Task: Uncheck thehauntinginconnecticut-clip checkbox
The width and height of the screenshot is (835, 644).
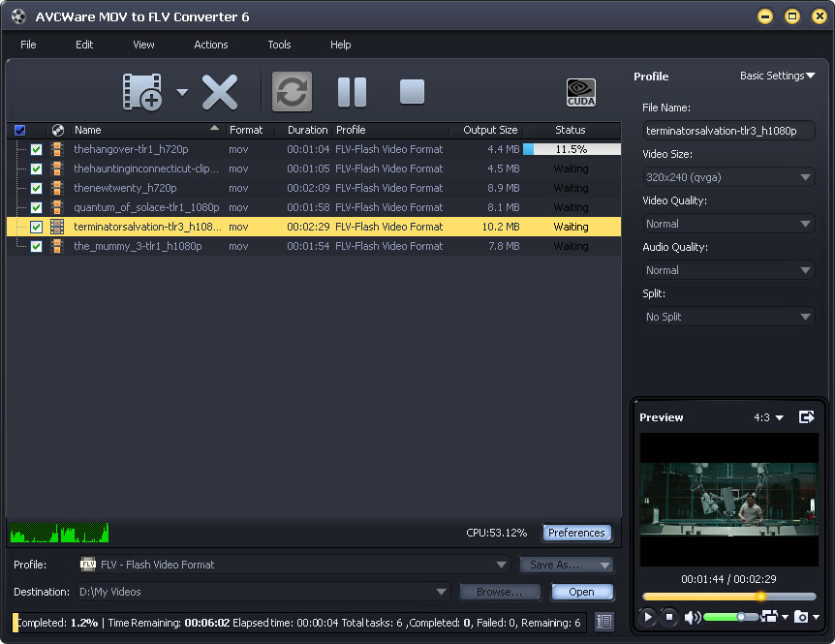Action: [36, 169]
